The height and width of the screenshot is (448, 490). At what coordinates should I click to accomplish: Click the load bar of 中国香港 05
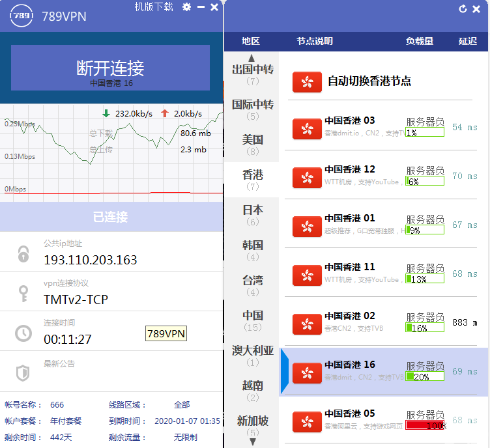[x=425, y=425]
